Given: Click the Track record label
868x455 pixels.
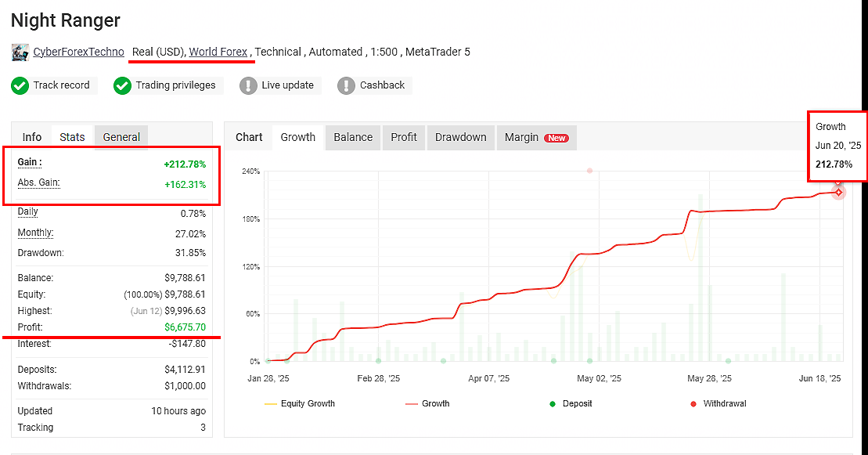Looking at the screenshot, I should point(62,85).
